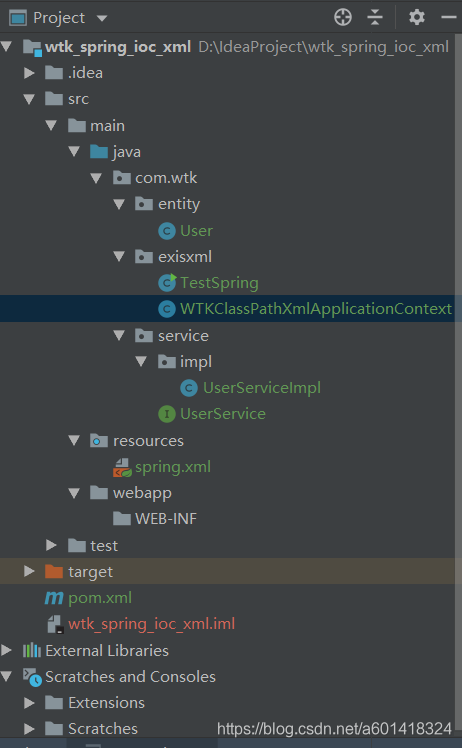Select UserServiceImpl in the tree
The width and height of the screenshot is (462, 748).
coord(262,388)
